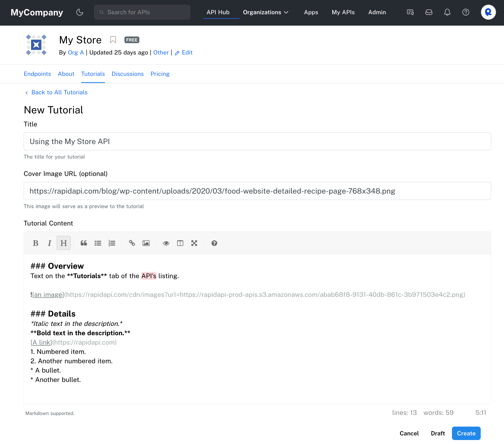The width and height of the screenshot is (504, 444).
Task: Toggle dark mode with the moon icon
Action: [x=80, y=12]
